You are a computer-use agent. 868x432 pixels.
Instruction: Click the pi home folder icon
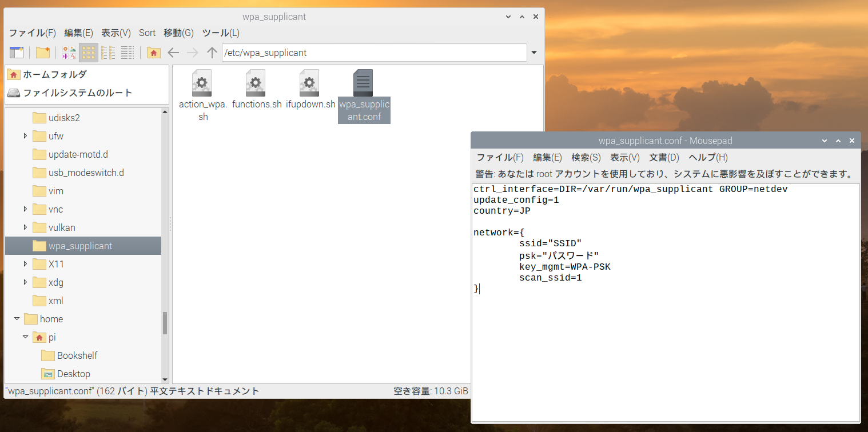coord(39,337)
